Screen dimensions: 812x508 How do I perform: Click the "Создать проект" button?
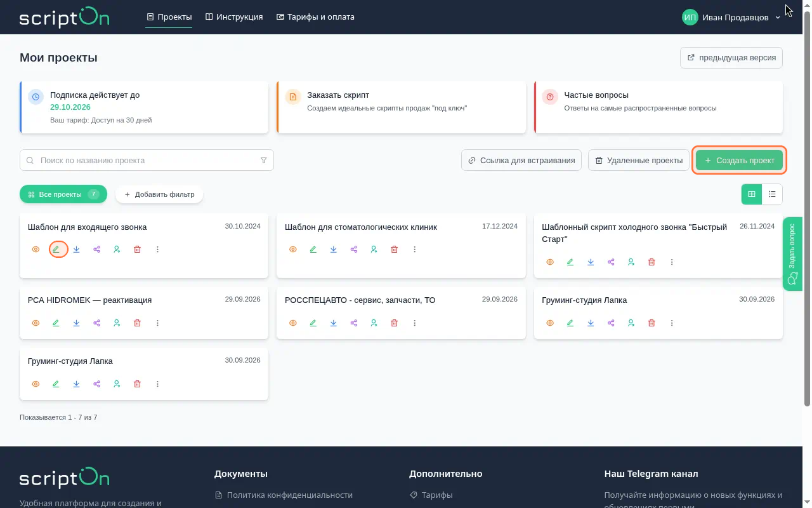point(739,161)
